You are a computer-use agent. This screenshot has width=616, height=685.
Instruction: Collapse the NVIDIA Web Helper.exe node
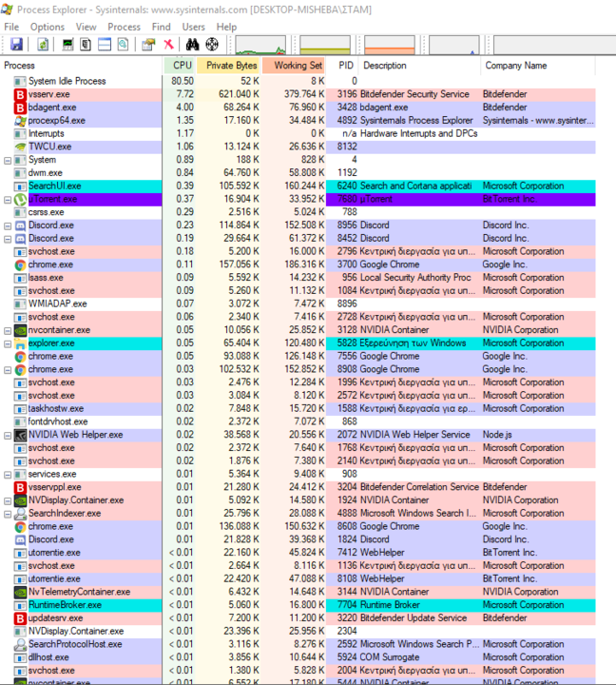tap(8, 436)
